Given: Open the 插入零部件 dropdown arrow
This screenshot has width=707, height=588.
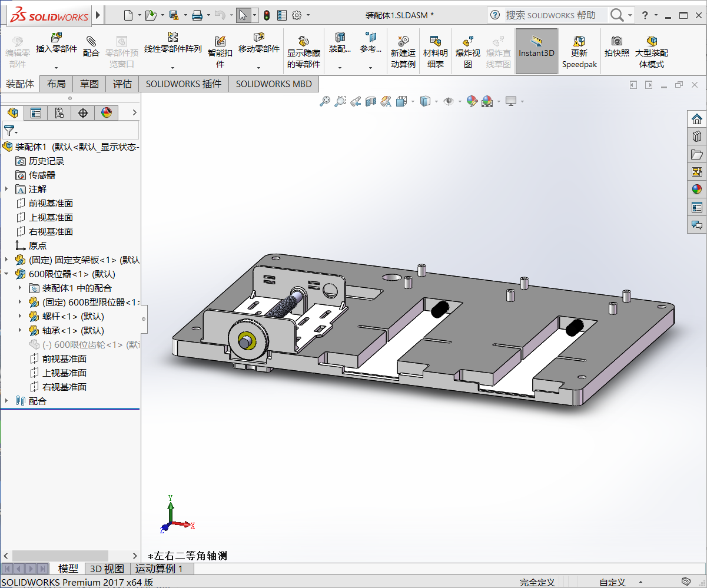Looking at the screenshot, I should pyautogui.click(x=57, y=67).
